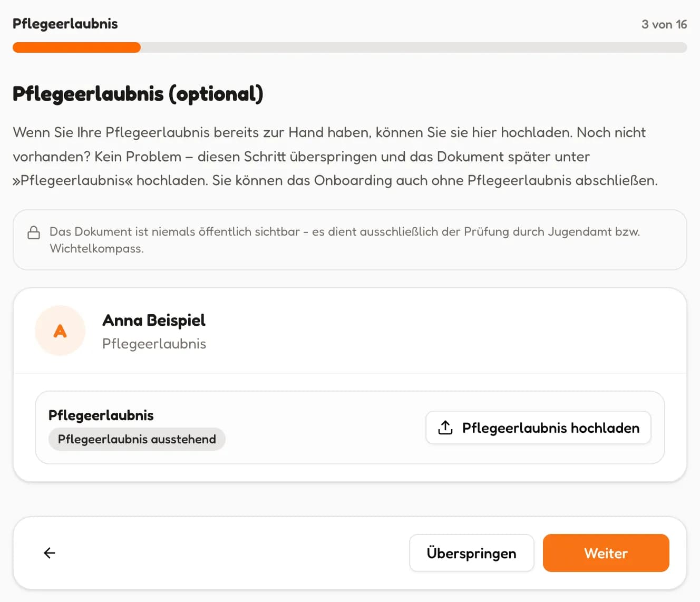
Task: Go back using the left arrow icon
Action: [50, 553]
